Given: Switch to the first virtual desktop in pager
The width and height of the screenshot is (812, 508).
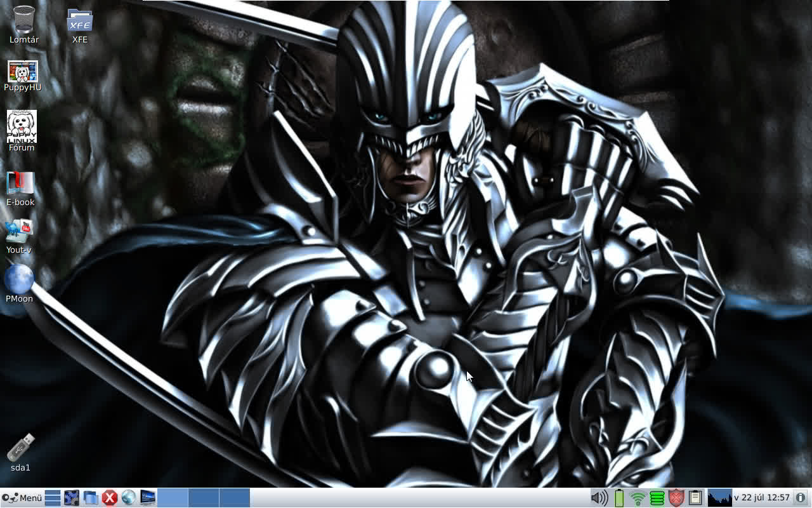Looking at the screenshot, I should [173, 498].
